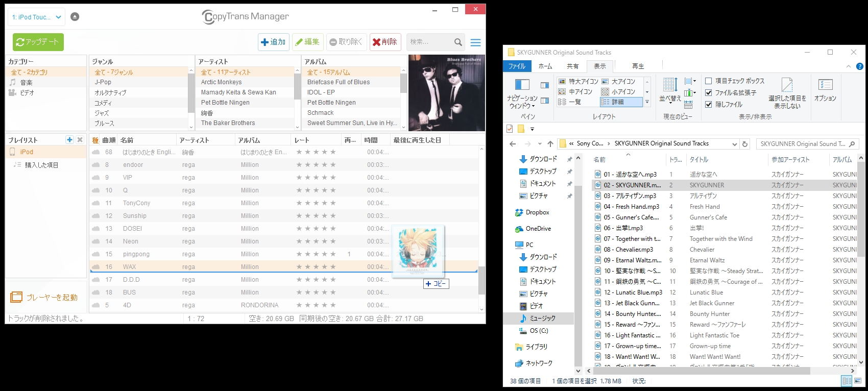Toggle the details pane icon

point(545,101)
